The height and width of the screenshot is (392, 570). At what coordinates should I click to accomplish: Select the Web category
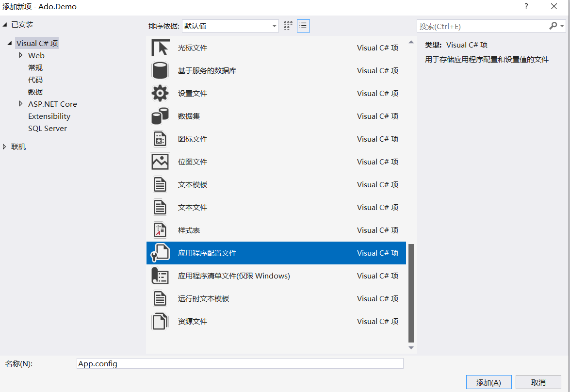(36, 56)
